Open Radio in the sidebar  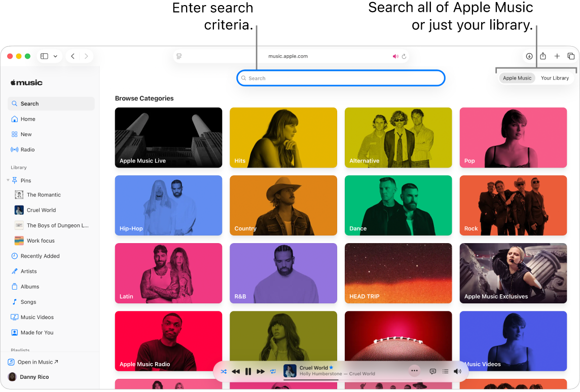coord(51,149)
